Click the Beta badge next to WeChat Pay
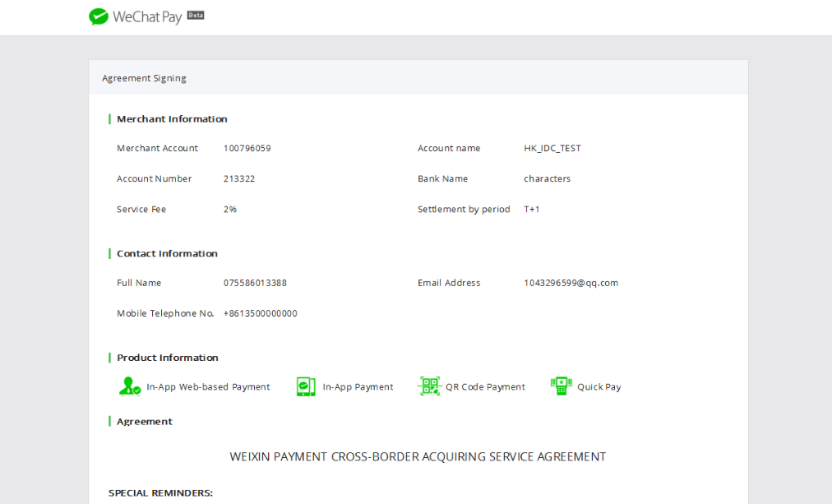The height and width of the screenshot is (504, 832). [x=196, y=16]
